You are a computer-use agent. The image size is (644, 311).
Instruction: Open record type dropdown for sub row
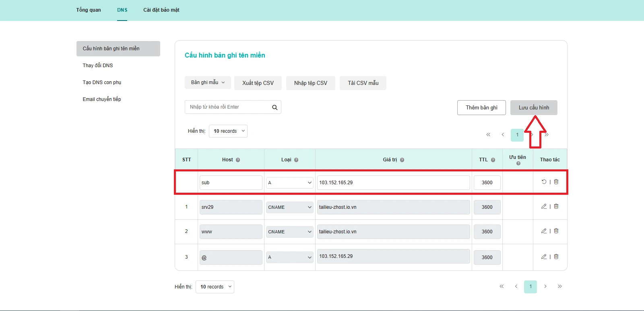click(x=289, y=183)
